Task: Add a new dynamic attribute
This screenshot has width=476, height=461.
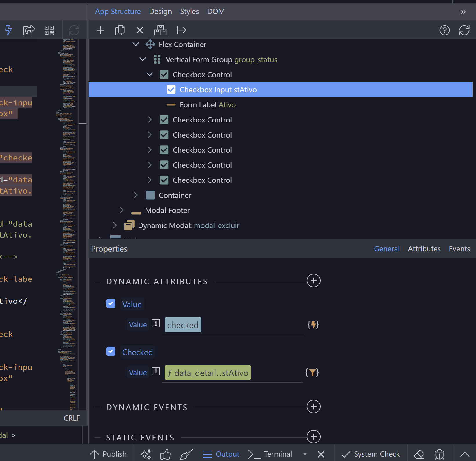Action: pos(314,281)
